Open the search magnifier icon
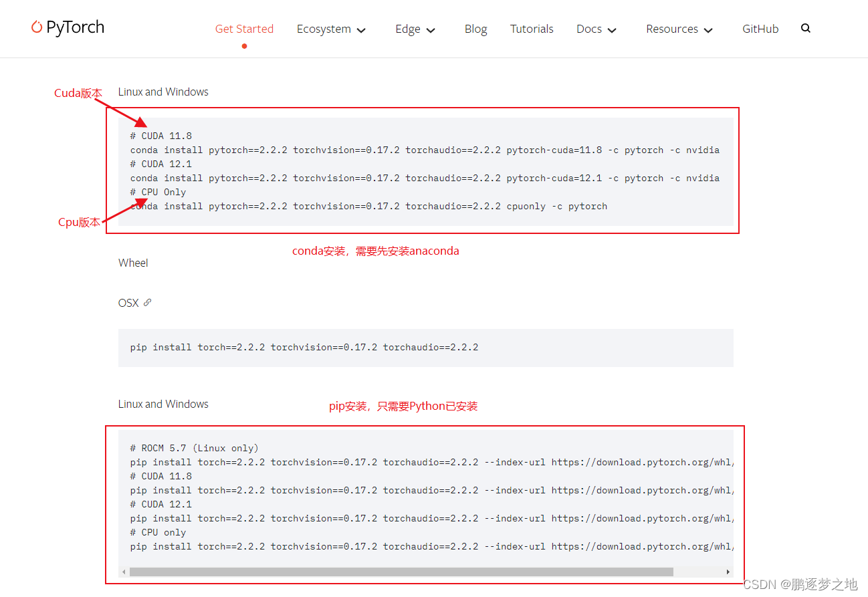The image size is (868, 597). click(806, 29)
